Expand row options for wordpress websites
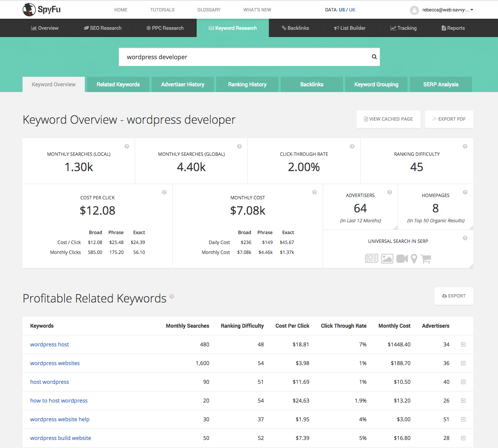 (463, 363)
